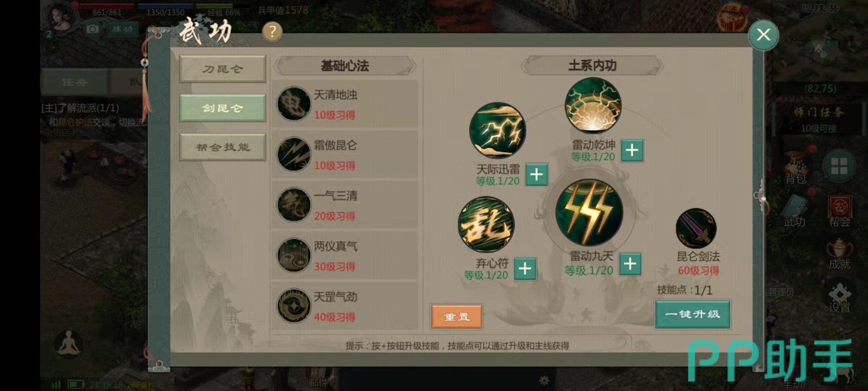The width and height of the screenshot is (868, 391).
Task: Increase 雷动乾坤 level with plus button
Action: (x=632, y=150)
